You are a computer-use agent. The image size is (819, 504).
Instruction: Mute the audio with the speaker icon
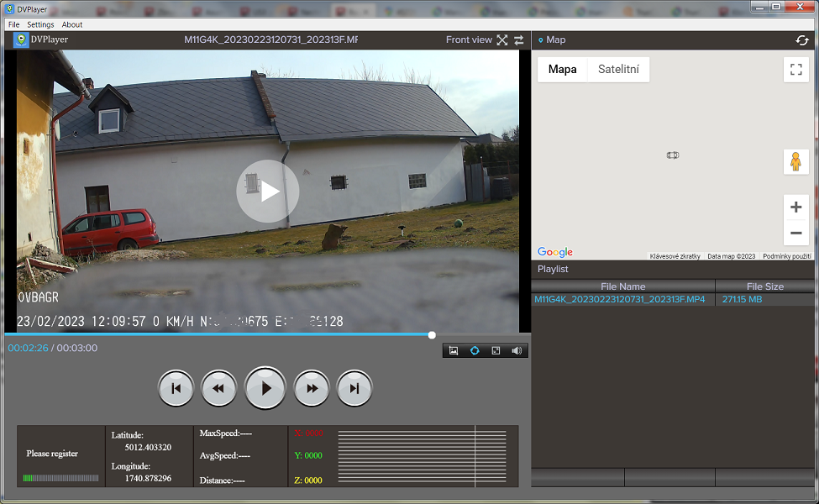[517, 350]
